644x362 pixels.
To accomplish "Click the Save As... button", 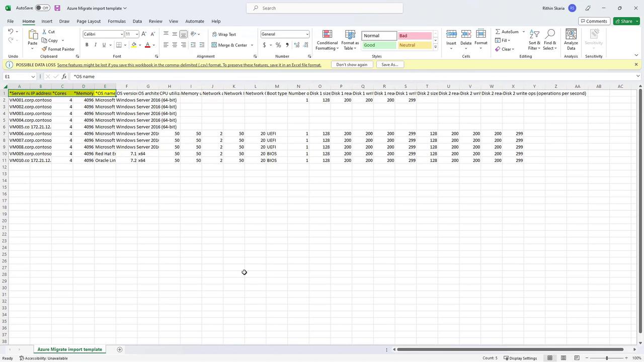I will 390,65.
